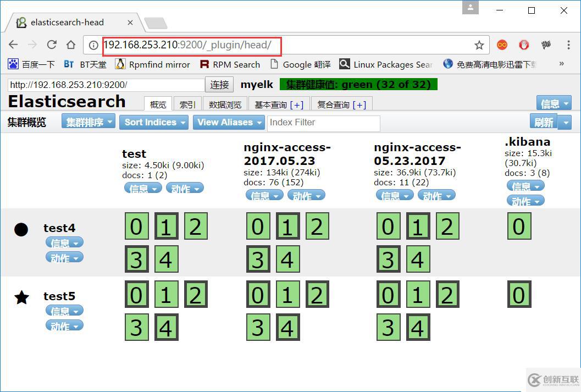Viewport: 581px width, 392px height.
Task: Open the Chrome three-dot menu
Action: tap(568, 45)
